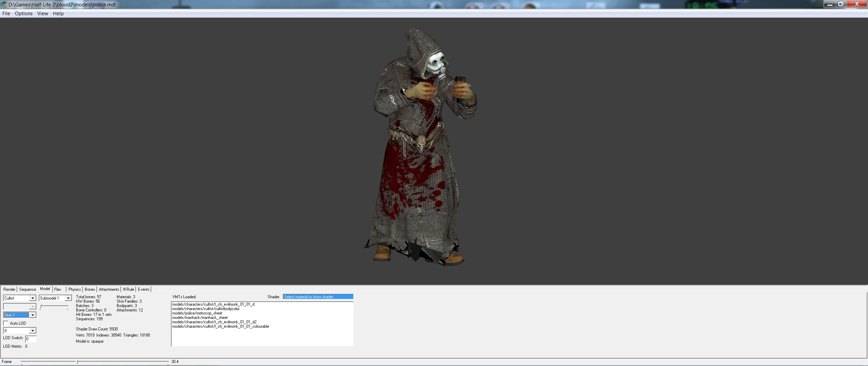Open the Options menu
The height and width of the screenshot is (366, 868).
pos(24,14)
